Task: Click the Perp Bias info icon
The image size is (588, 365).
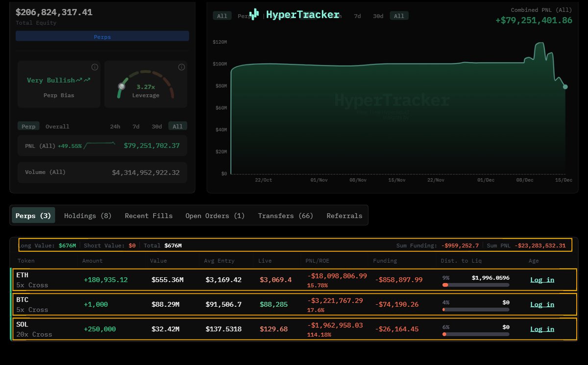Action: coord(95,67)
